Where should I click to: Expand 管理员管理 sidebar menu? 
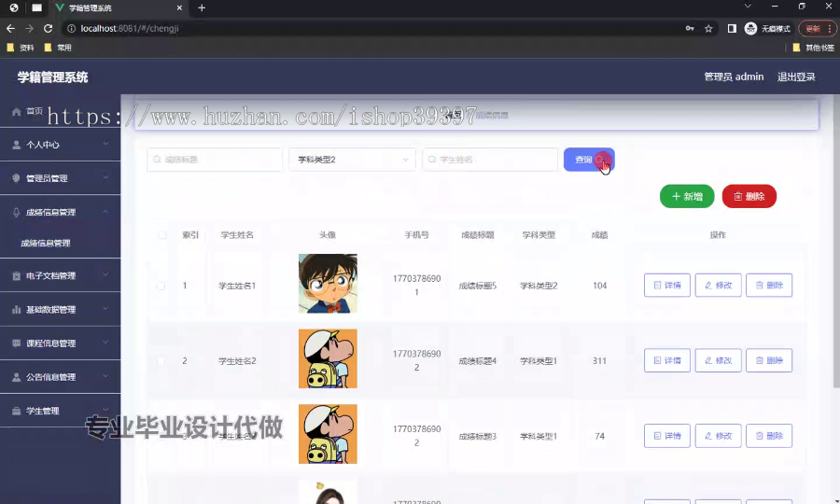pos(60,178)
